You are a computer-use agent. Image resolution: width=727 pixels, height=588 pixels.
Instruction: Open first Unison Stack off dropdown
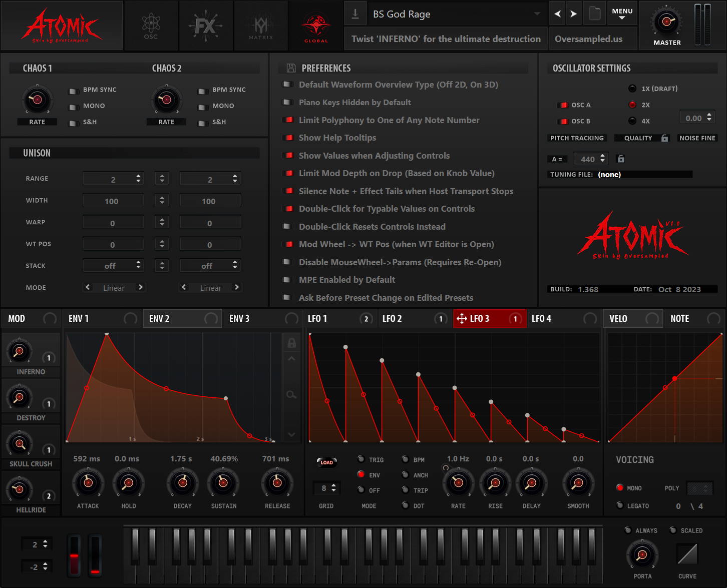pyautogui.click(x=113, y=266)
